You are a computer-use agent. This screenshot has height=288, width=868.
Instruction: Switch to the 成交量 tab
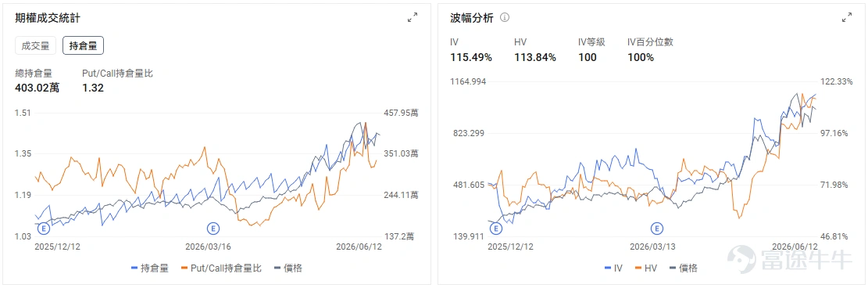pyautogui.click(x=35, y=46)
